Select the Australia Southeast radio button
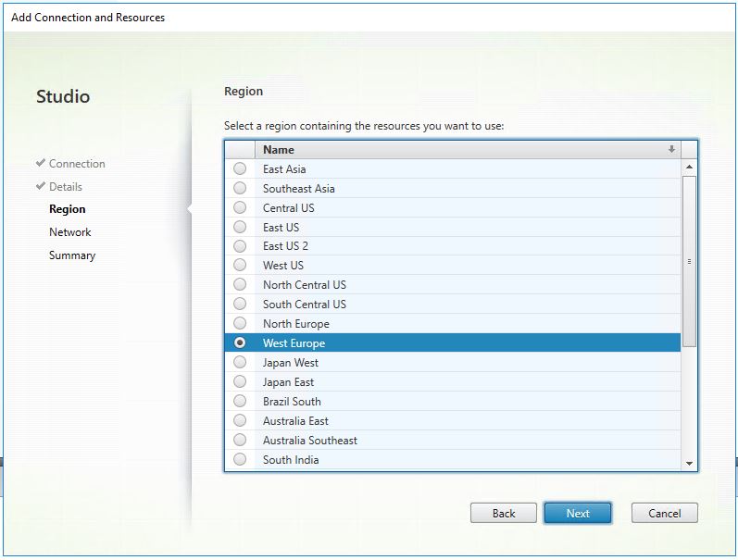The image size is (738, 560). (240, 441)
